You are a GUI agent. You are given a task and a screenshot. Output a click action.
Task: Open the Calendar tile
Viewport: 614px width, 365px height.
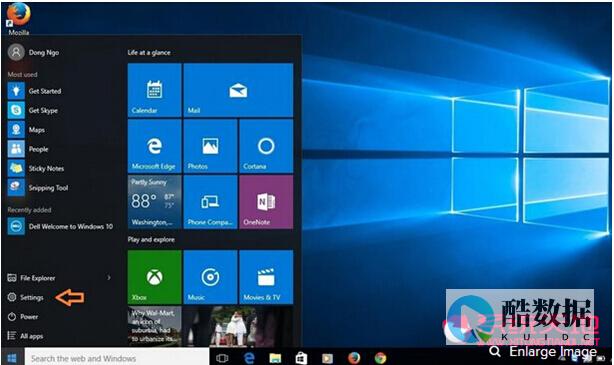click(x=154, y=90)
